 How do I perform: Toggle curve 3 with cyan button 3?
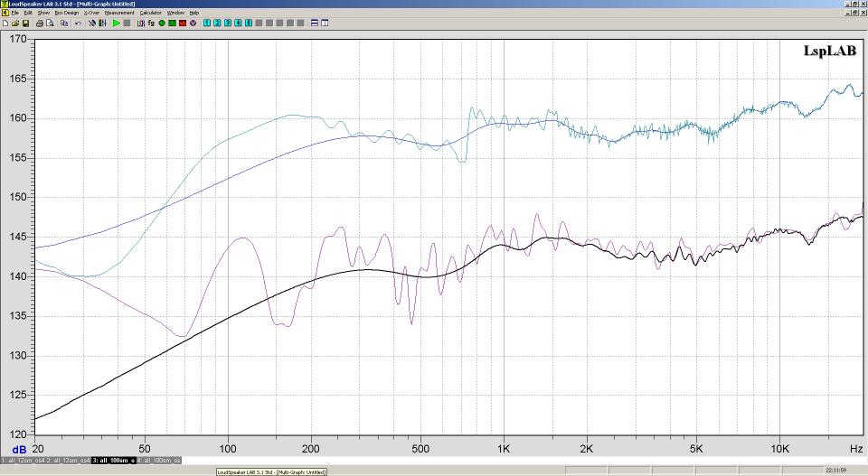228,23
